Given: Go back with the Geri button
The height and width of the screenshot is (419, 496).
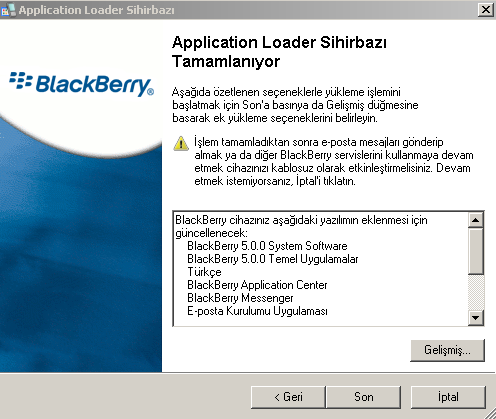Looking at the screenshot, I should tap(288, 397).
